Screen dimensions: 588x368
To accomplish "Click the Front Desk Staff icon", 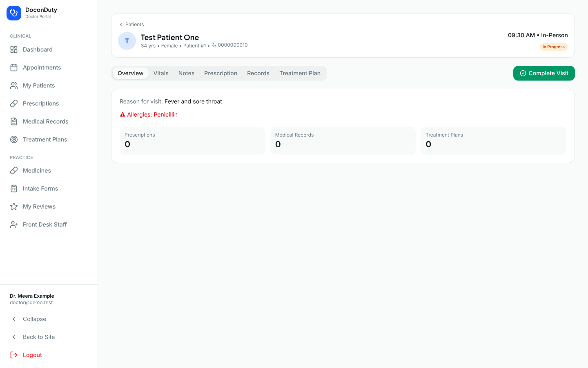I will tap(14, 224).
